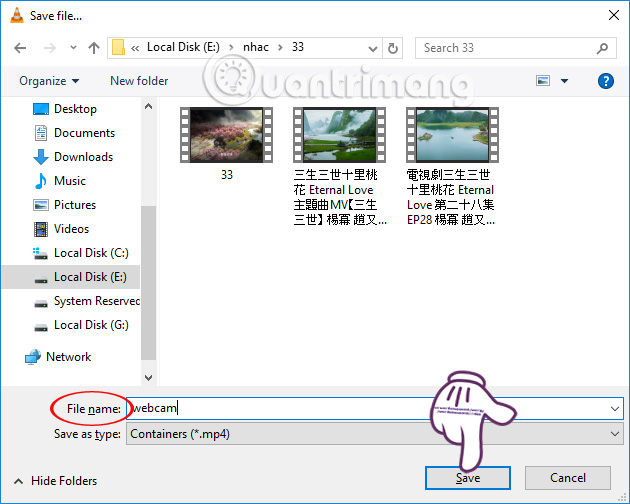Click the Desktop icon in sidebar

point(41,109)
